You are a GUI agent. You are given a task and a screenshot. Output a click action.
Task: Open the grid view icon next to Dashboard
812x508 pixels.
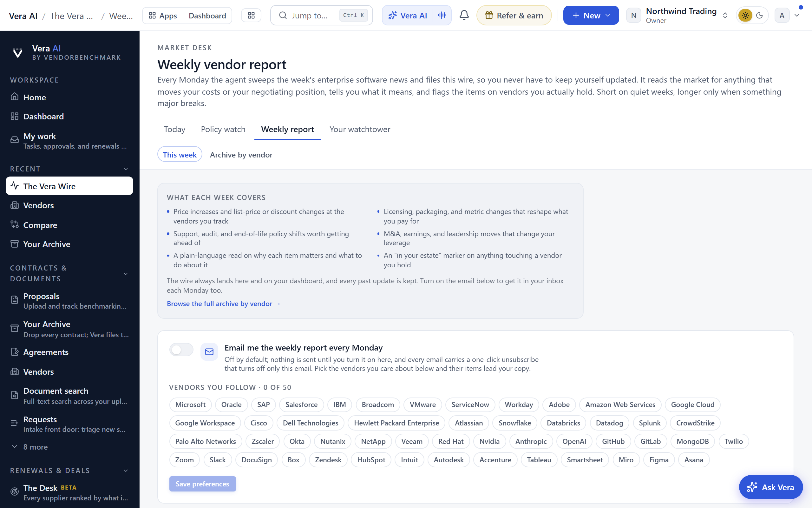tap(251, 16)
